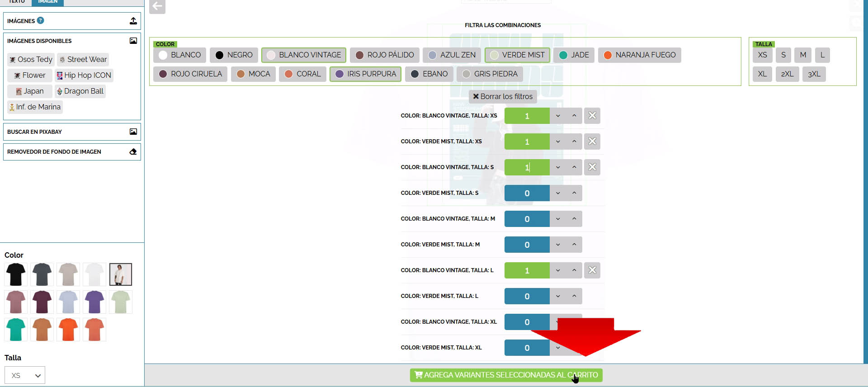The height and width of the screenshot is (387, 868).
Task: Open the Talla size dropdown
Action: point(25,375)
